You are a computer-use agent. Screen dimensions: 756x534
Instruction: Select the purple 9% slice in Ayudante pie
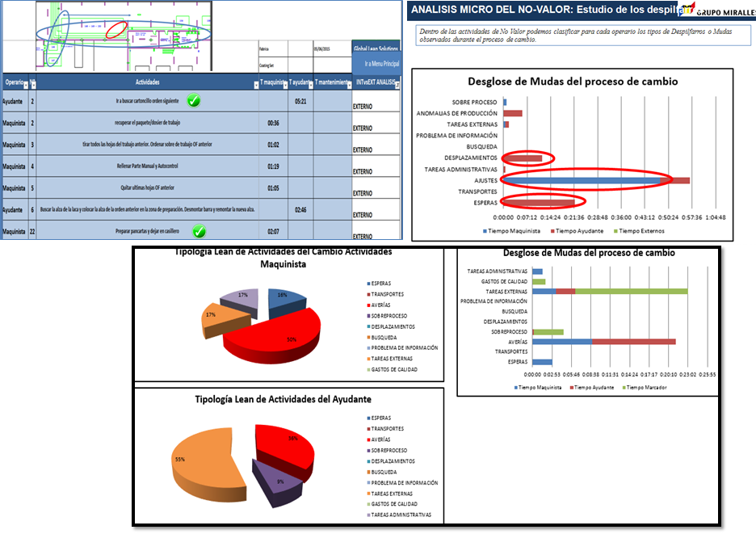point(269,481)
